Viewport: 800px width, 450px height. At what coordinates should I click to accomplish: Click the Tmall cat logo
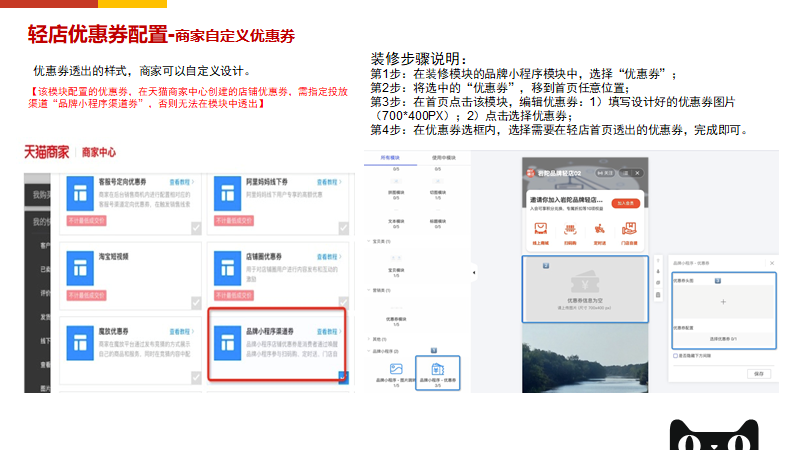click(x=714, y=435)
